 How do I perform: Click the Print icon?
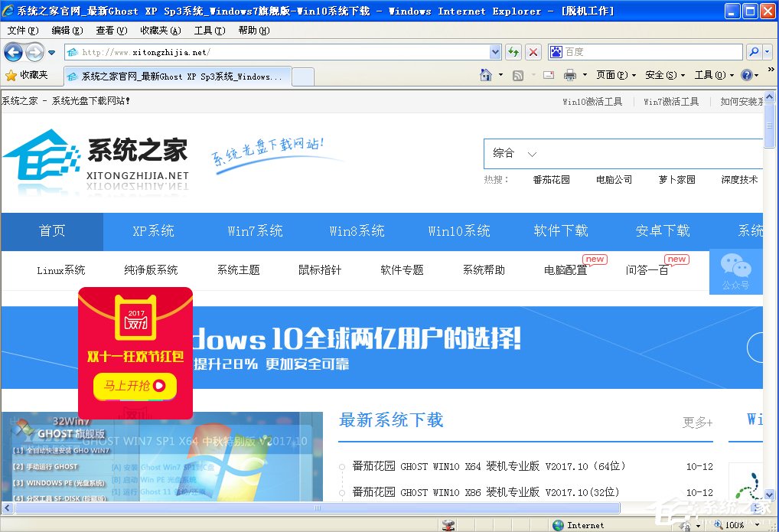click(570, 75)
